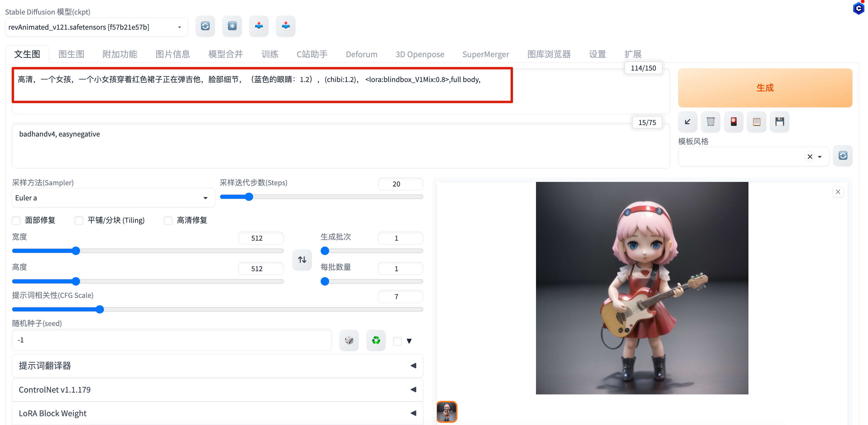Click the 生成批次 slider handle
The height and width of the screenshot is (425, 868).
[325, 251]
